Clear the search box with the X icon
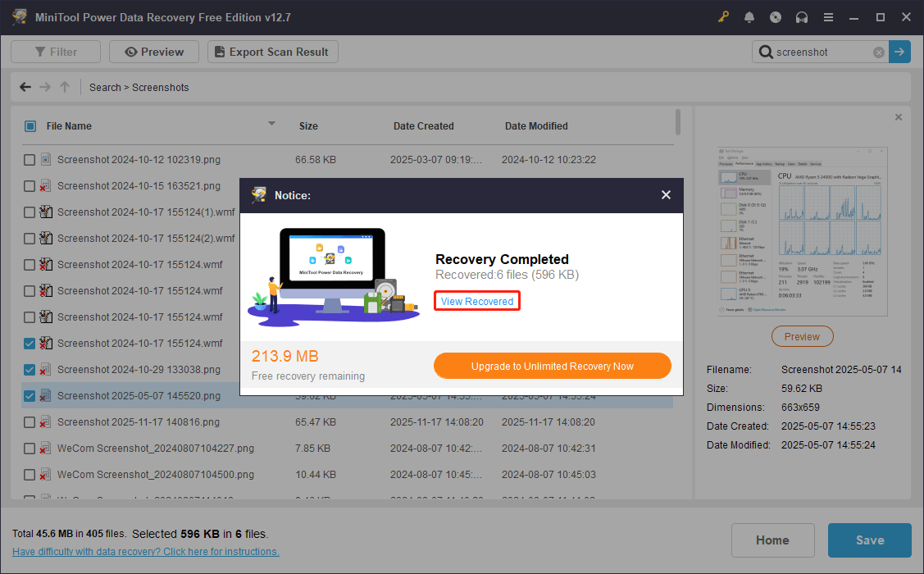Viewport: 924px width, 574px height. click(x=879, y=52)
